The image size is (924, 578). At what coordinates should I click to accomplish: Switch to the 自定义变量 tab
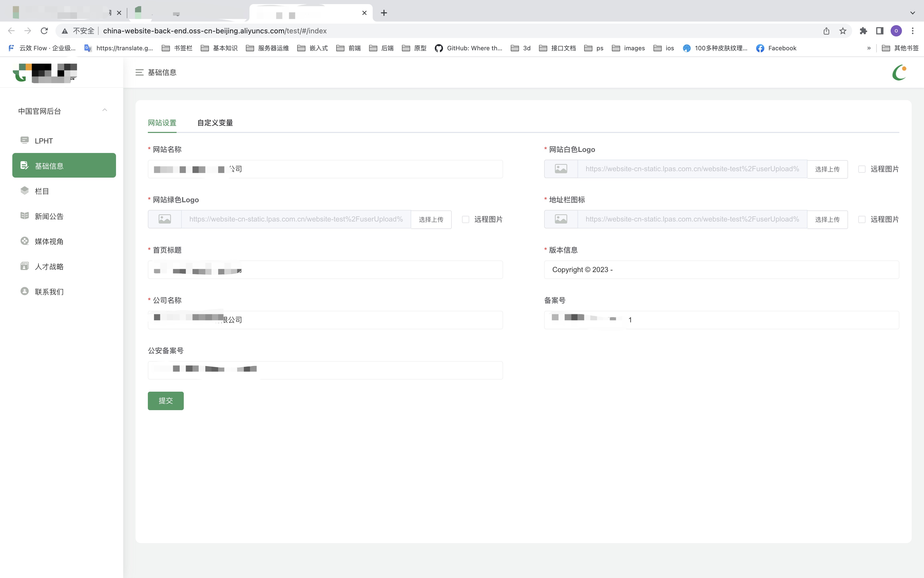(x=215, y=123)
